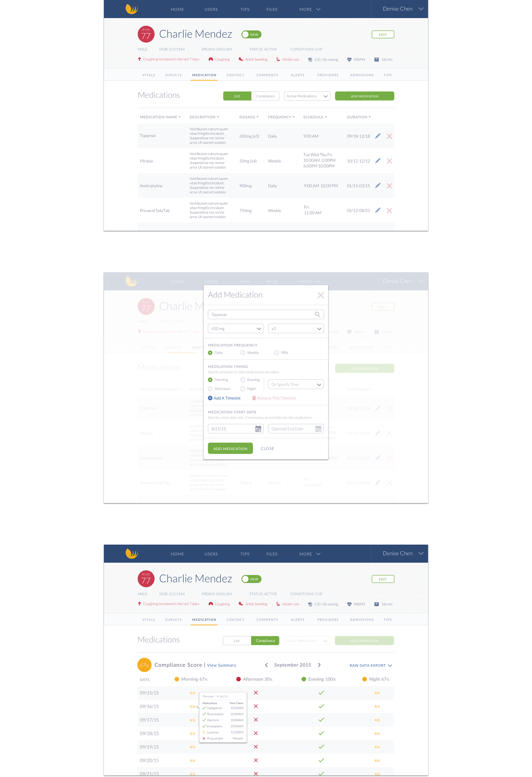Click the medication search input field
Image resolution: width=532 pixels, height=777 pixels.
pyautogui.click(x=265, y=314)
